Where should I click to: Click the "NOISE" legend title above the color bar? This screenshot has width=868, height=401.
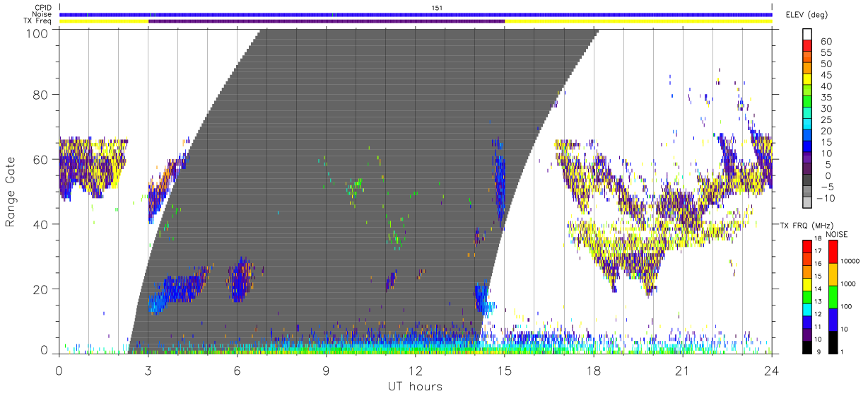837,234
